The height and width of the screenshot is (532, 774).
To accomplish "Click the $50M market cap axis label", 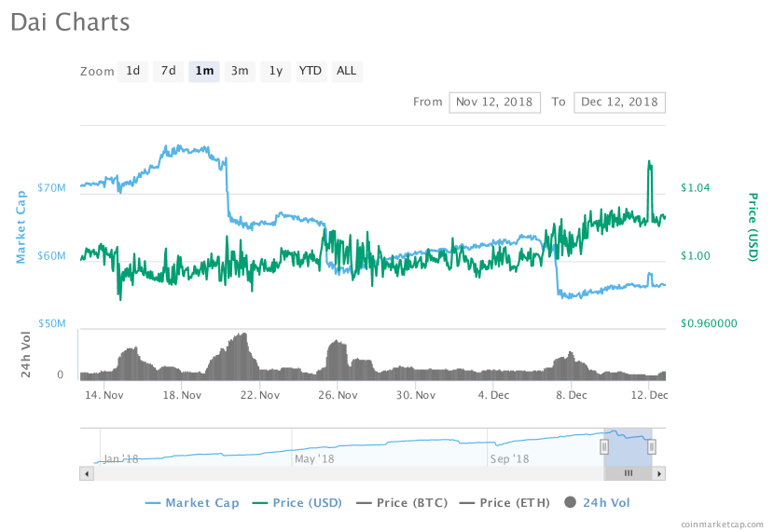I will [x=52, y=323].
